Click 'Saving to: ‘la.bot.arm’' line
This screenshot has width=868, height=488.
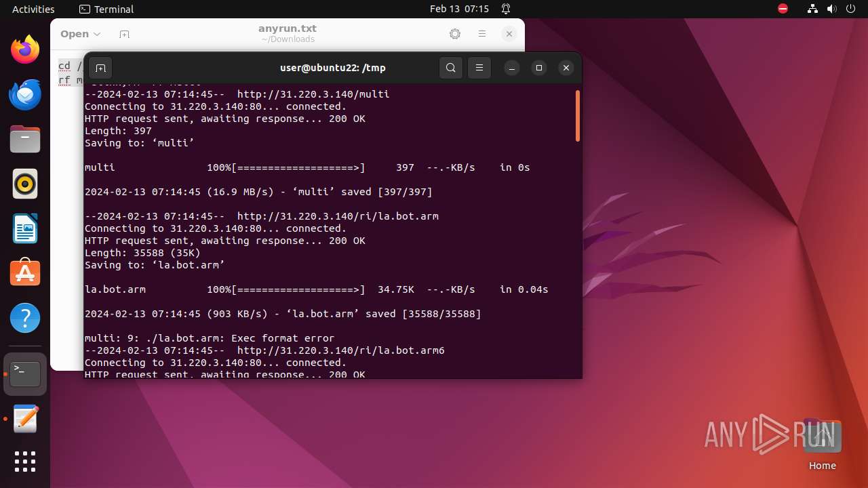155,265
